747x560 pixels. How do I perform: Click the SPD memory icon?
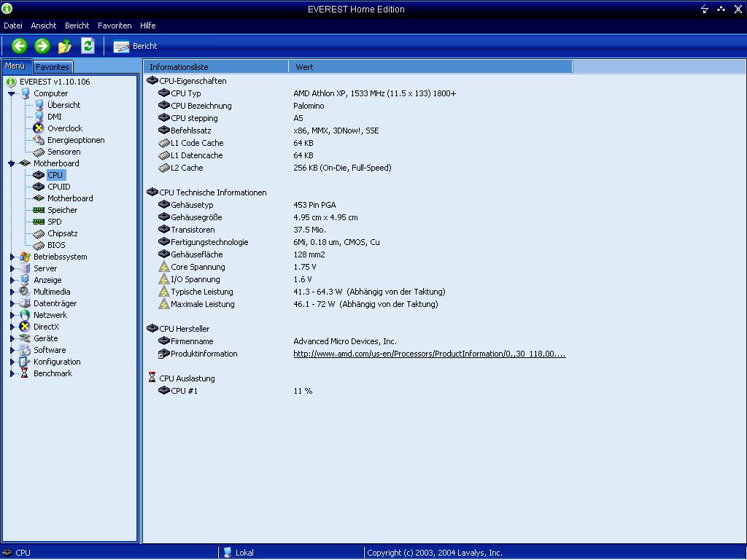click(39, 222)
